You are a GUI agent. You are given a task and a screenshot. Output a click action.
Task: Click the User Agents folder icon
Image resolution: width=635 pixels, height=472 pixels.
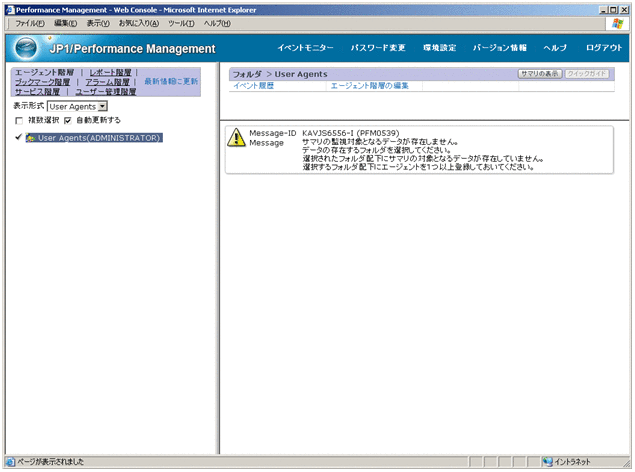31,138
